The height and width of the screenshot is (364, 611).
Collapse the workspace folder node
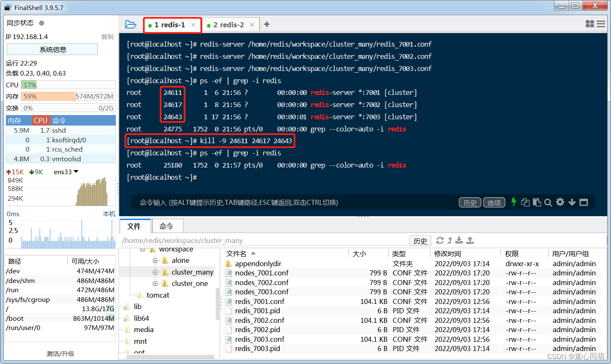pos(142,249)
